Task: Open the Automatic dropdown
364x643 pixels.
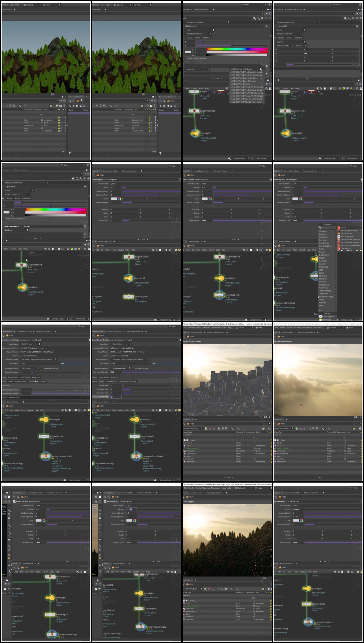Action: tap(198, 69)
